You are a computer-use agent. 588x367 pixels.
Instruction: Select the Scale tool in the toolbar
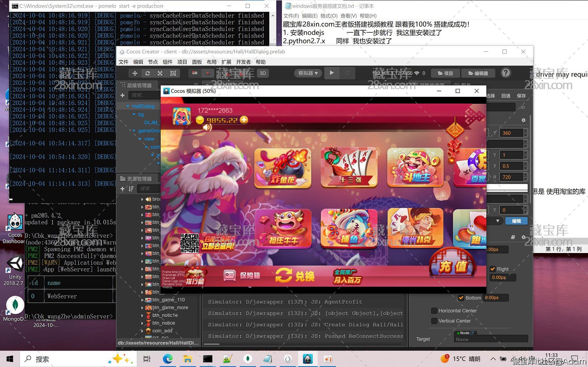[160, 73]
